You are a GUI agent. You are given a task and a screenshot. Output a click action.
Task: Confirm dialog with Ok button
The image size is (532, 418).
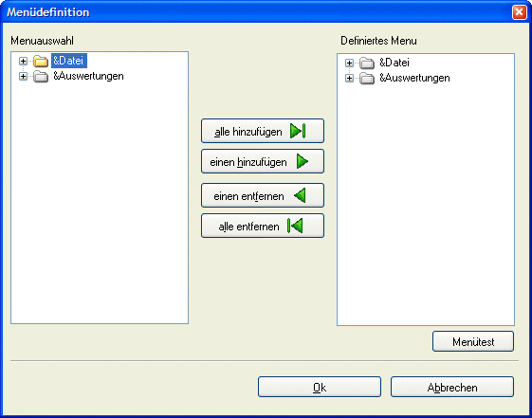[x=320, y=387]
